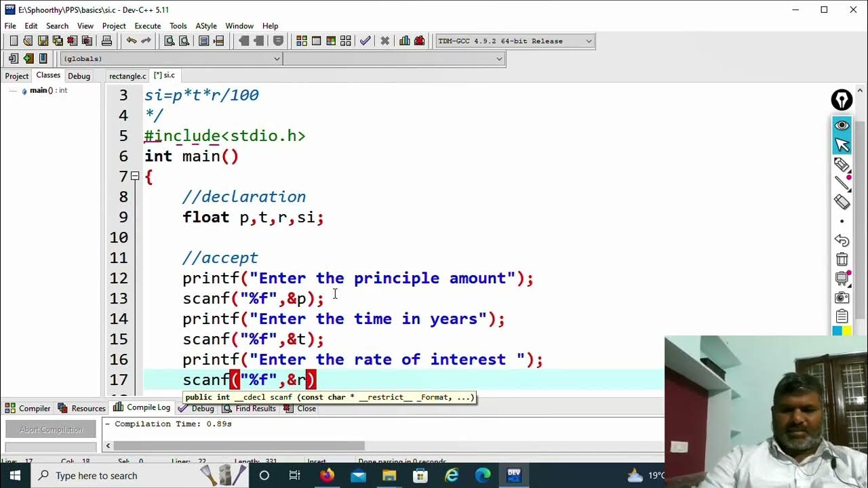Select main() : int in class browser
Viewport: 868px width, 488px height.
48,90
